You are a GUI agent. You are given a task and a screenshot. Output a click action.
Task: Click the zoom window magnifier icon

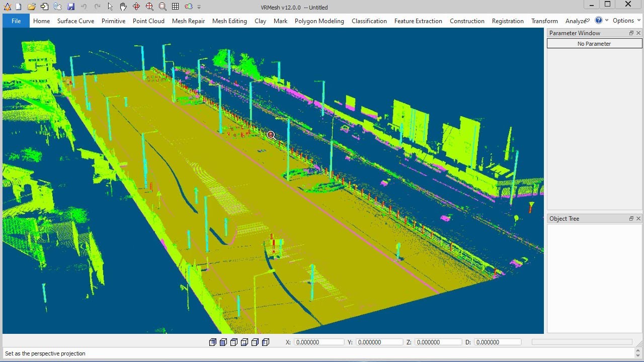(163, 7)
